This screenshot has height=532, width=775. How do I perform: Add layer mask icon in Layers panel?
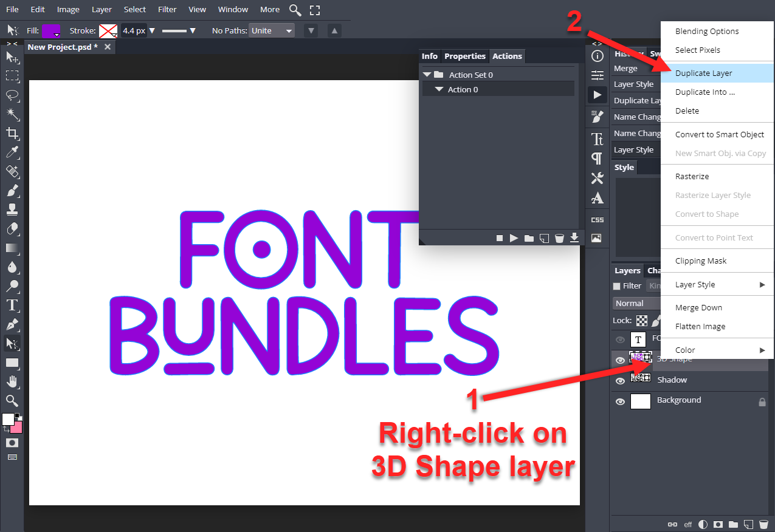point(718,524)
